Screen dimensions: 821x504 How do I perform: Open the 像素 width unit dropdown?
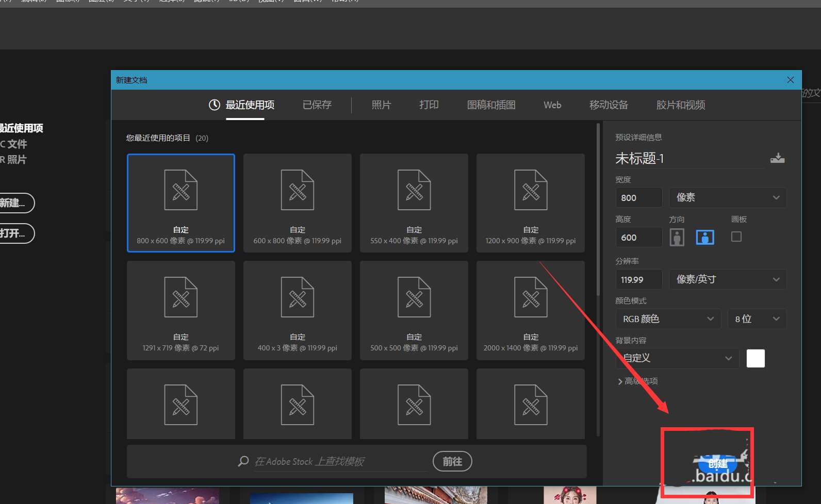[728, 197]
